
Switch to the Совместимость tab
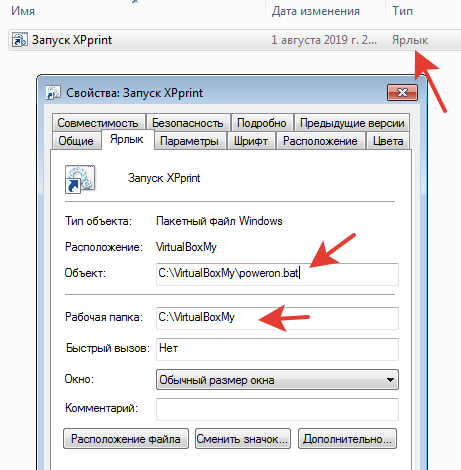coord(98,123)
